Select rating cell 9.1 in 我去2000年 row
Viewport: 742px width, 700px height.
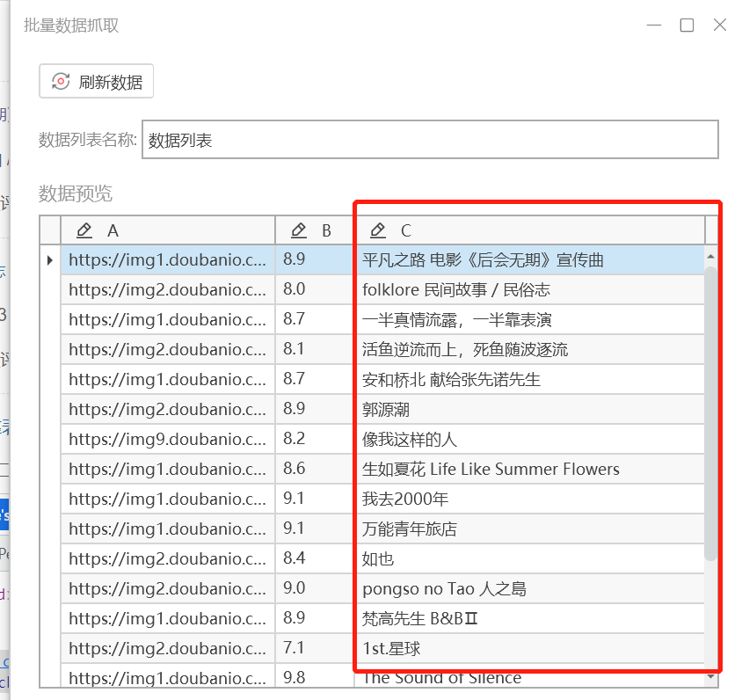[x=314, y=499]
